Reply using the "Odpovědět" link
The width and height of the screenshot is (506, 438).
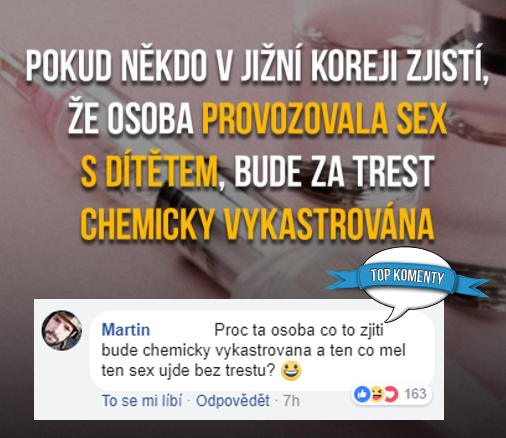[x=233, y=400]
